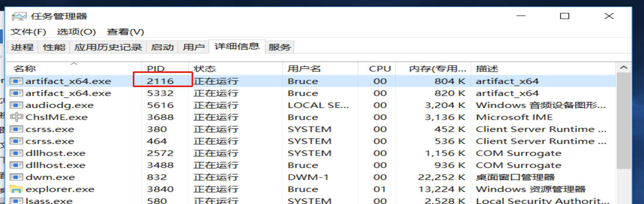The width and height of the screenshot is (644, 204).
Task: Click icon of dllhost.exe PID 3488 row
Action: click(x=16, y=165)
